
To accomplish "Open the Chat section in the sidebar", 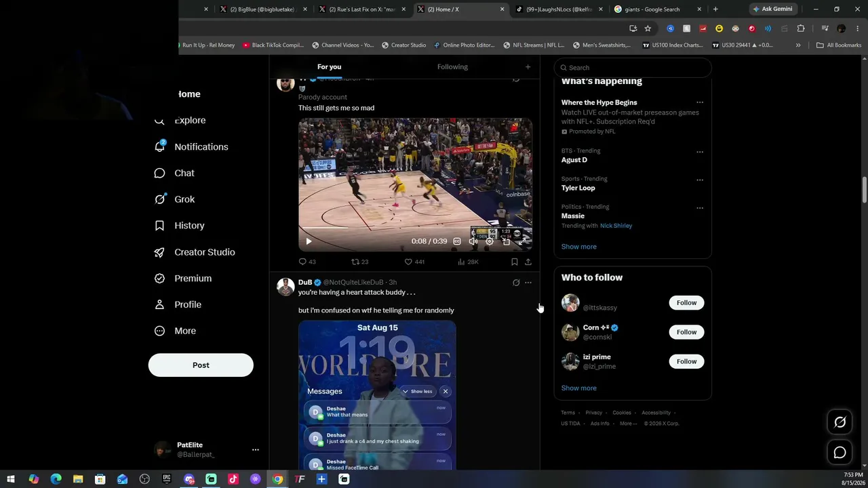I will [174, 173].
